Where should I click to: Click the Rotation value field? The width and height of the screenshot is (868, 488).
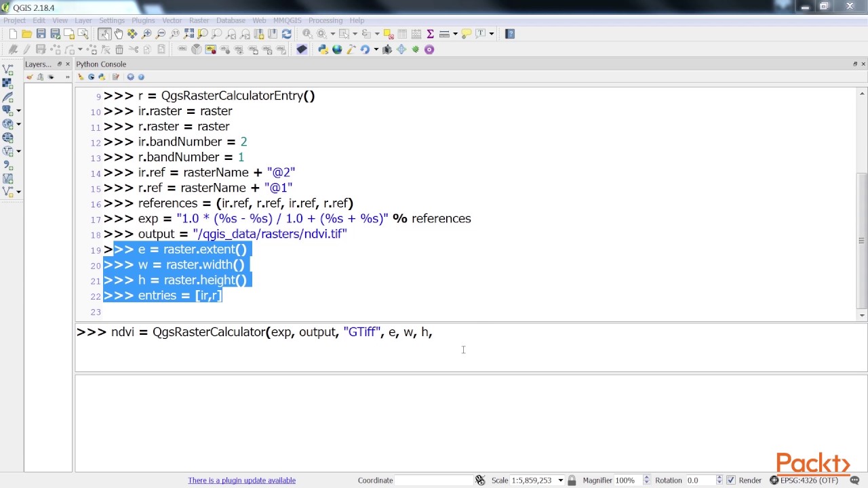click(701, 481)
